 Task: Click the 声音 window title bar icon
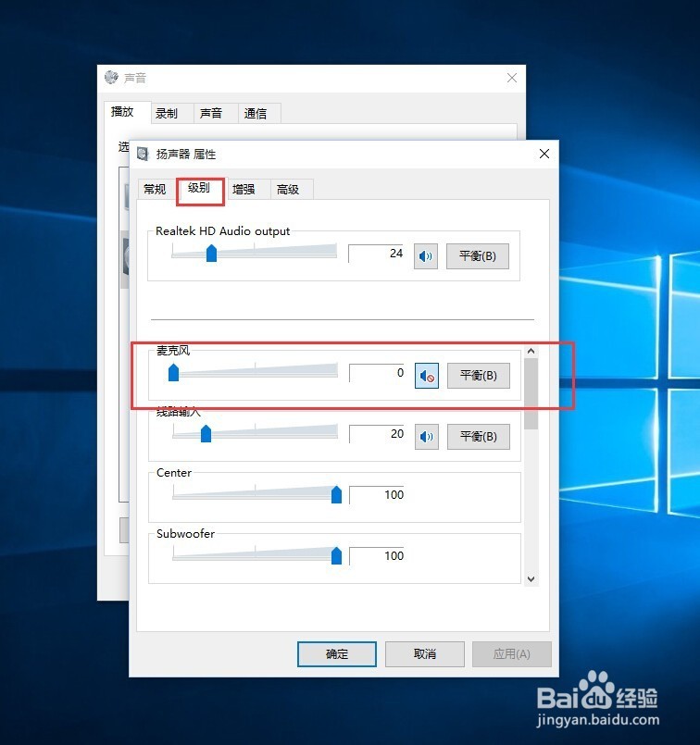(x=111, y=77)
